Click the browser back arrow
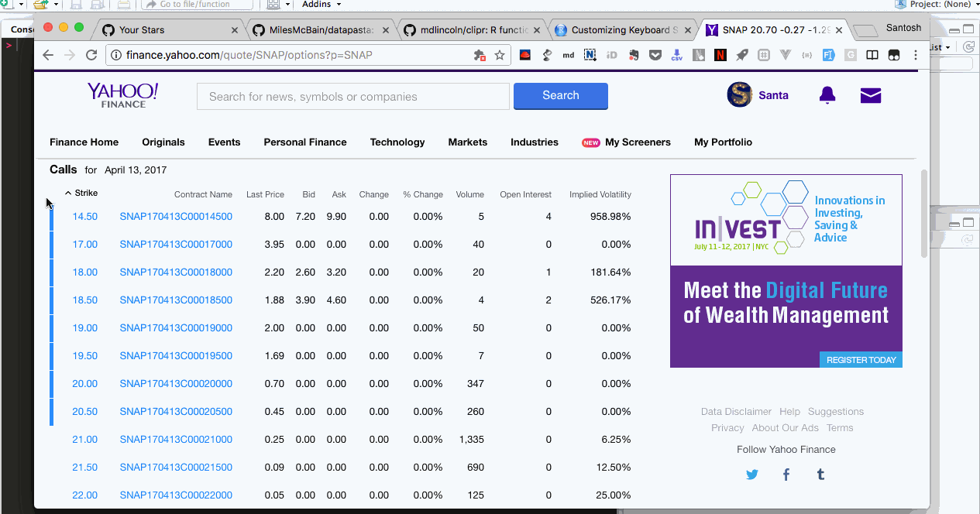Screen dimensions: 980x514 pyautogui.click(x=48, y=55)
